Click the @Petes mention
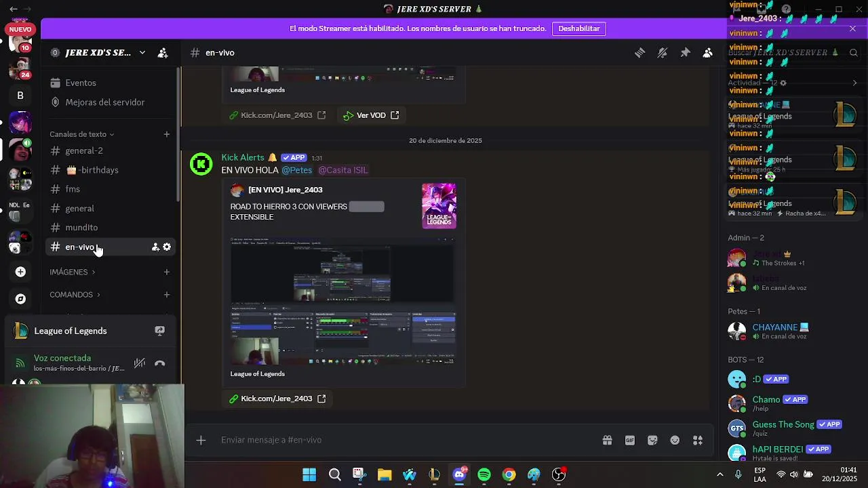 pyautogui.click(x=297, y=170)
